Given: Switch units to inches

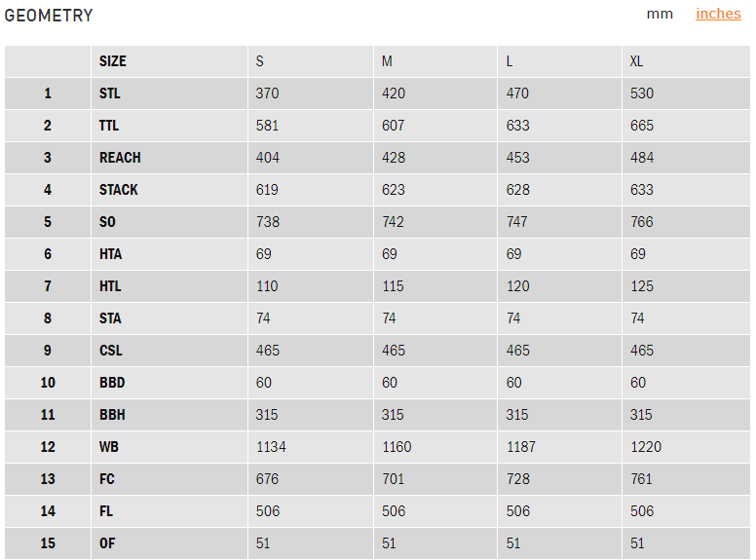Looking at the screenshot, I should (718, 14).
